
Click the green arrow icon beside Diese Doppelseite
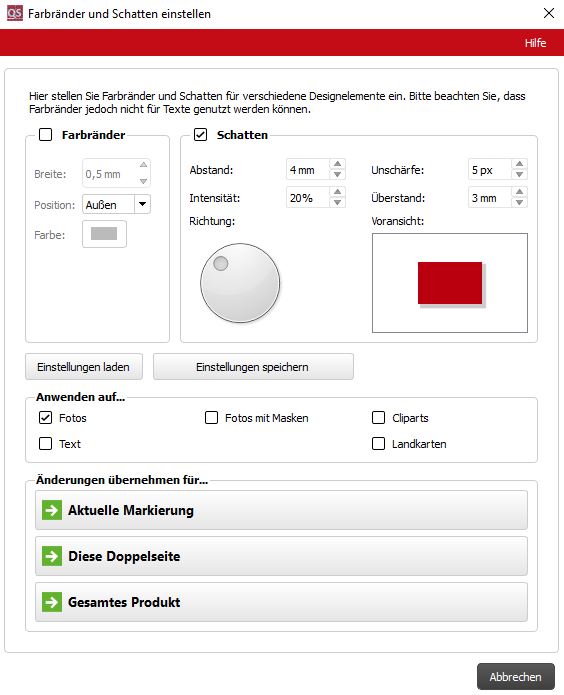(x=52, y=556)
